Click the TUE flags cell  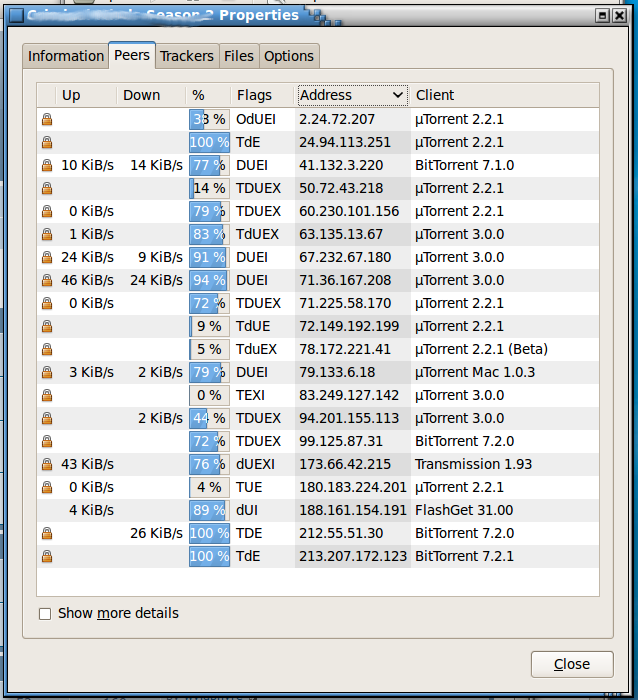pyautogui.click(x=249, y=487)
